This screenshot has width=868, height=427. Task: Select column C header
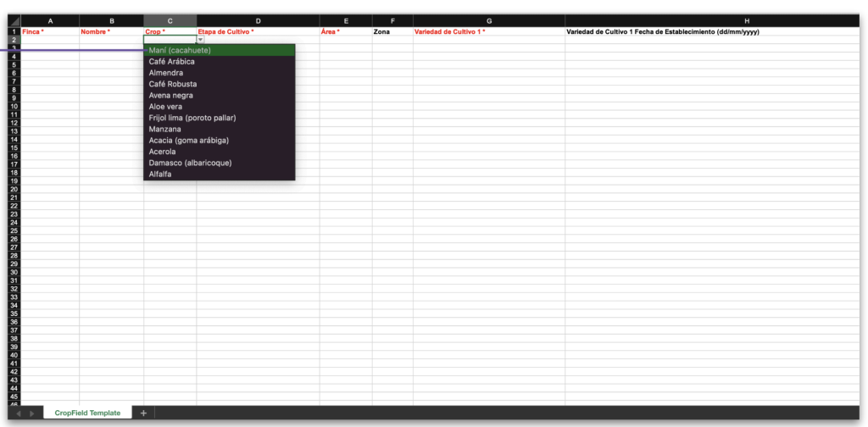[x=170, y=21]
